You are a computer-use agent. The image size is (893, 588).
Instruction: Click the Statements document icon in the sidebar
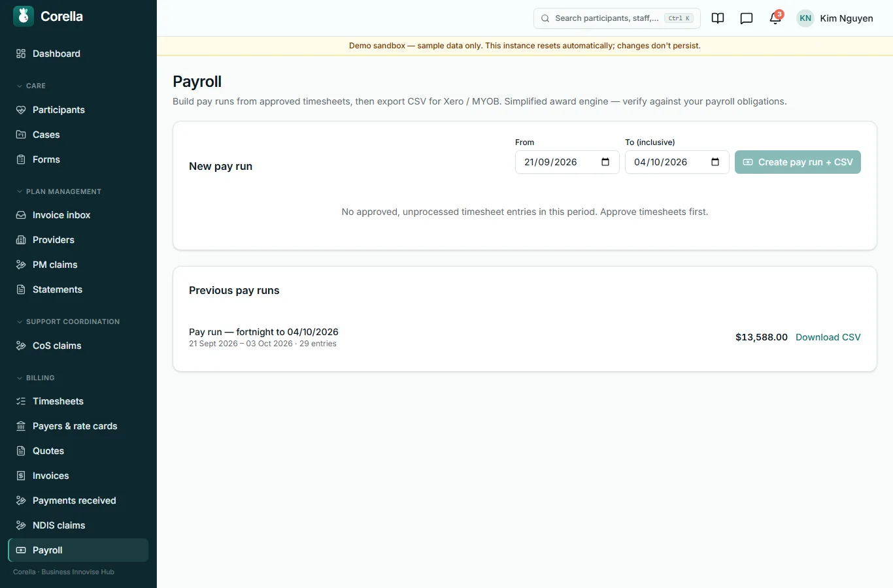point(21,289)
